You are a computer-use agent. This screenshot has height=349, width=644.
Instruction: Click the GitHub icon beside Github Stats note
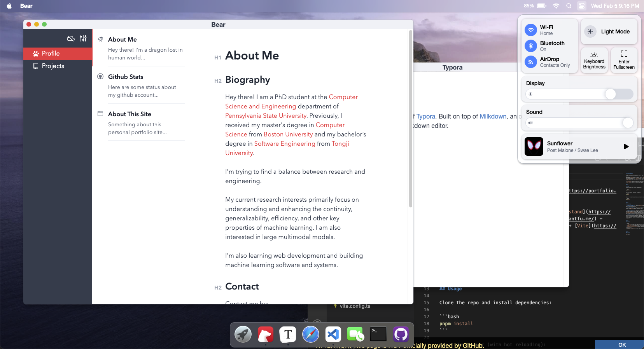point(100,77)
